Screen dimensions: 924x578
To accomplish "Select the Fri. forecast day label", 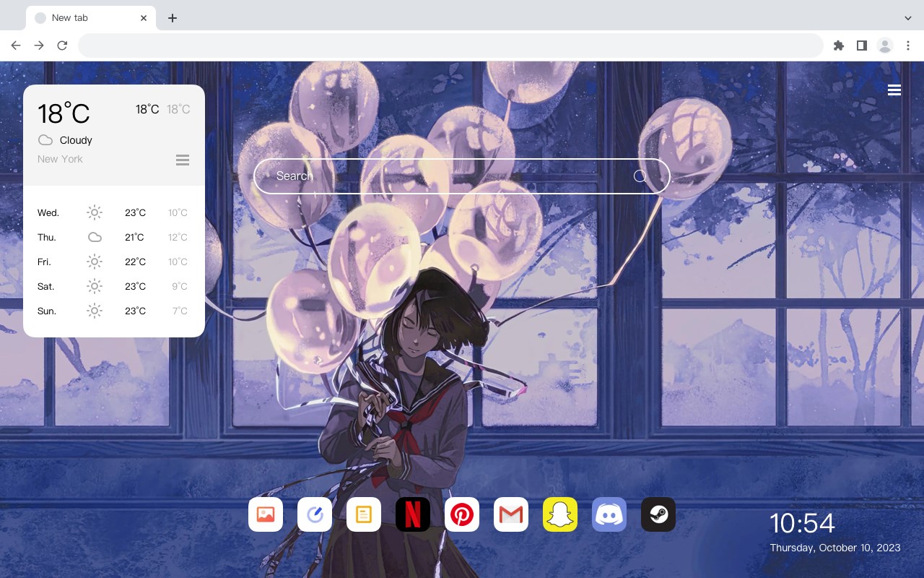I will tap(44, 262).
